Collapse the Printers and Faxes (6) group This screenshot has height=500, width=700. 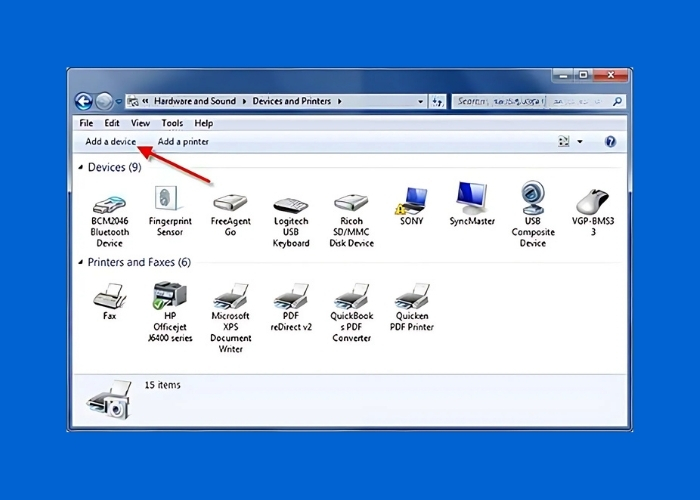81,263
